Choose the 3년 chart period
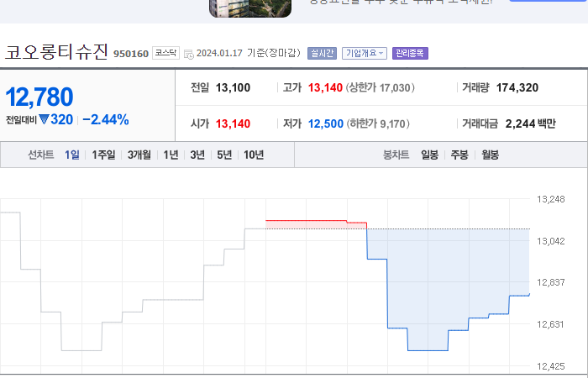The image size is (588, 378). click(197, 155)
